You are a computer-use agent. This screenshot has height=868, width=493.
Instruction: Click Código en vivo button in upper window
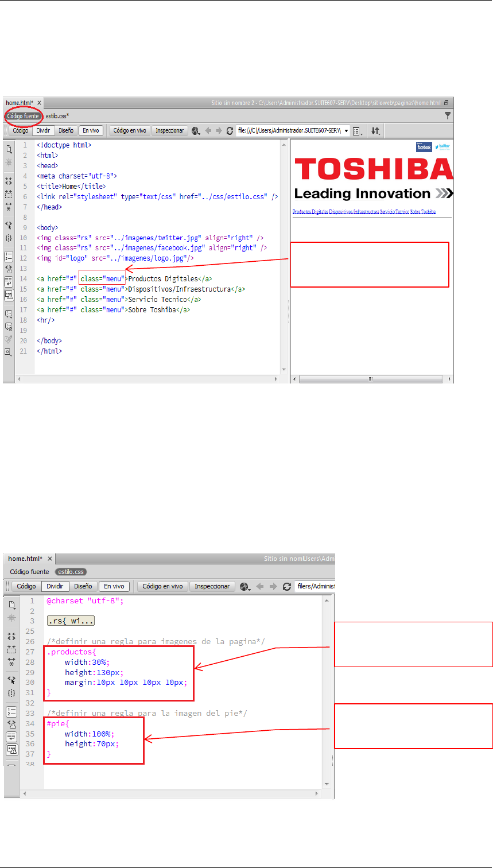tap(130, 131)
